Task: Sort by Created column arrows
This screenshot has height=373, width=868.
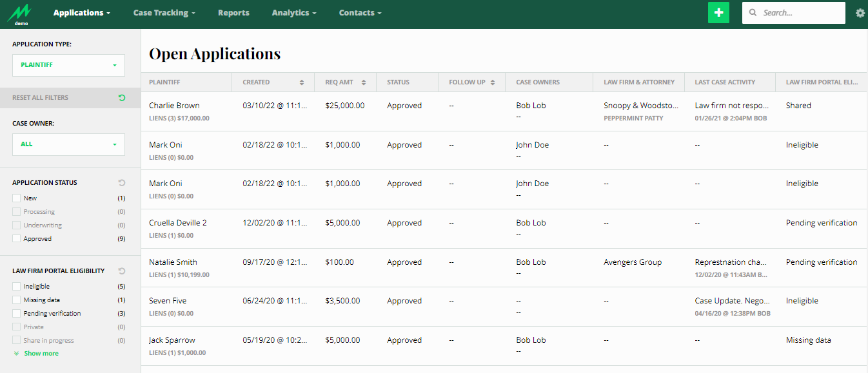Action: (302, 82)
